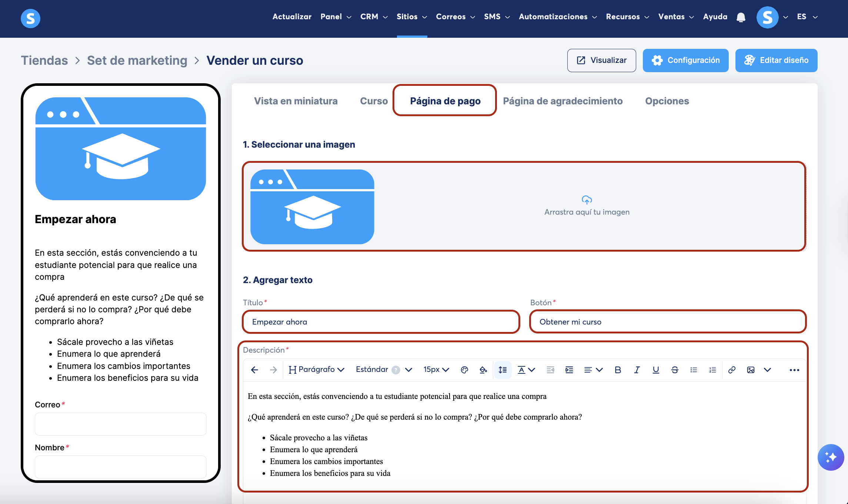Switch to Página de agradecimiento tab
The height and width of the screenshot is (504, 848).
coord(562,101)
